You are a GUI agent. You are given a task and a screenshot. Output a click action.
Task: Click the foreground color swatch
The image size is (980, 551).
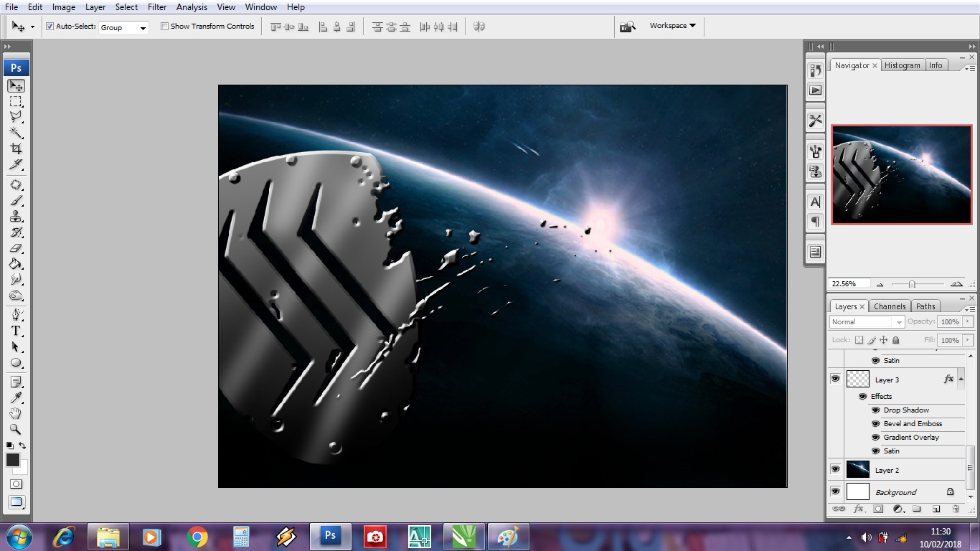pyautogui.click(x=13, y=461)
